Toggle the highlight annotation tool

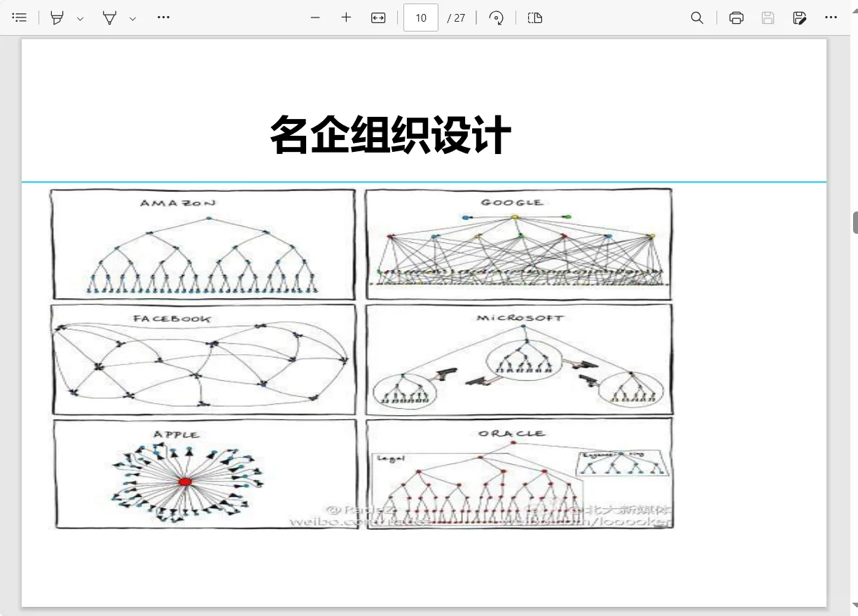[x=57, y=17]
